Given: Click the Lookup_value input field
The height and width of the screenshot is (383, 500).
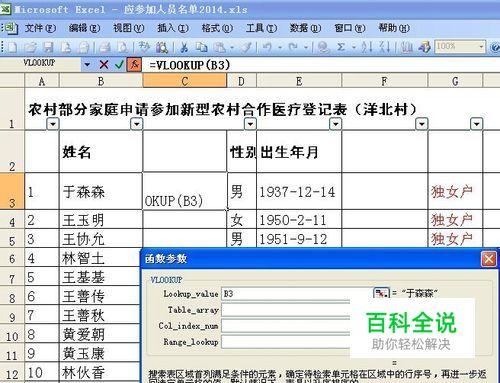Looking at the screenshot, I should [296, 294].
